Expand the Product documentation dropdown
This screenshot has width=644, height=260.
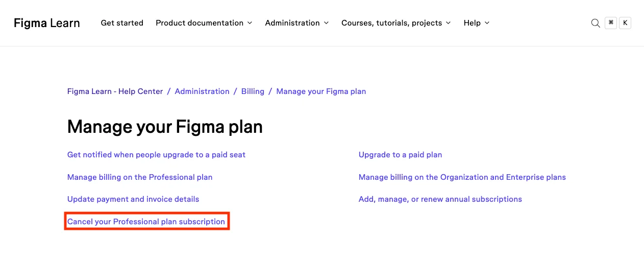click(x=204, y=23)
